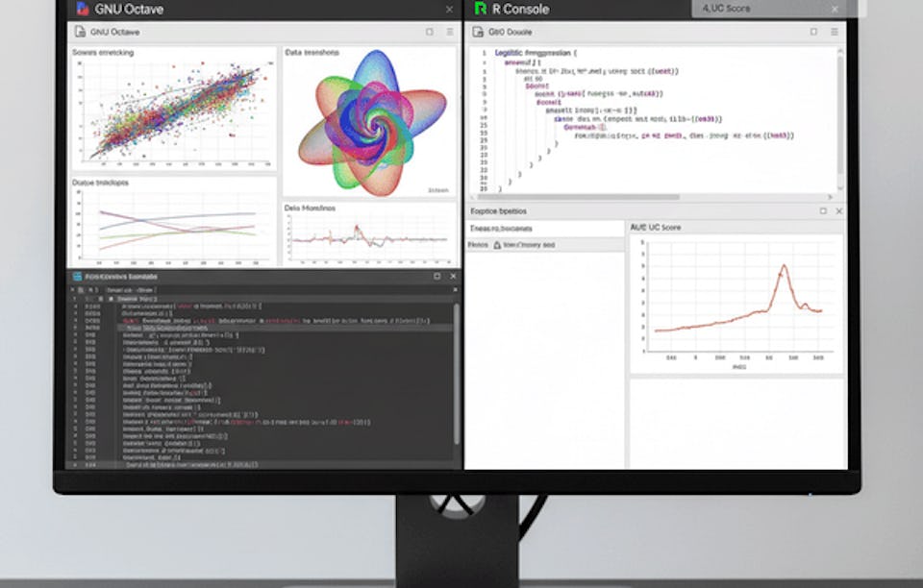This screenshot has width=923, height=588.
Task: Select the 3D flower surface plot
Action: pos(371,122)
